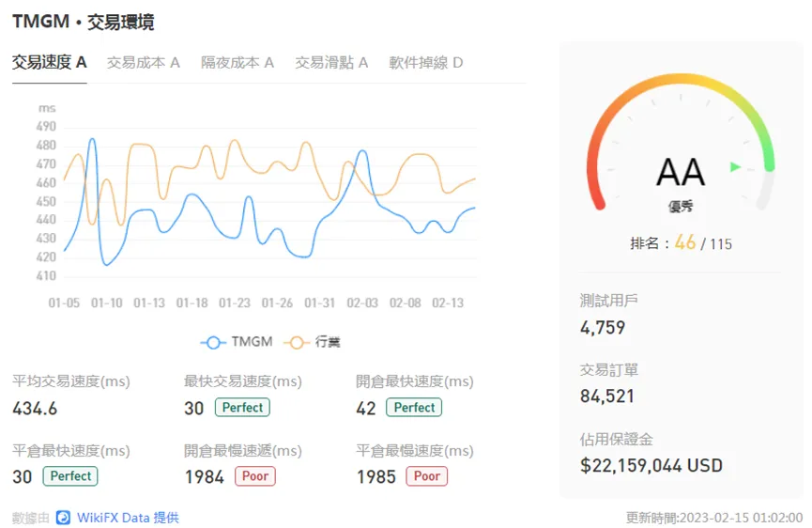The height and width of the screenshot is (528, 812).
Task: Click the 測試用戶 value 4,759
Action: [603, 328]
